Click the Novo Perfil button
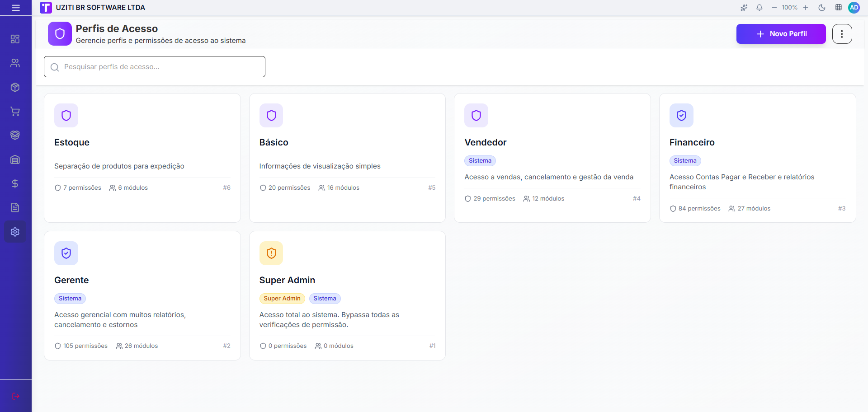 pos(781,34)
